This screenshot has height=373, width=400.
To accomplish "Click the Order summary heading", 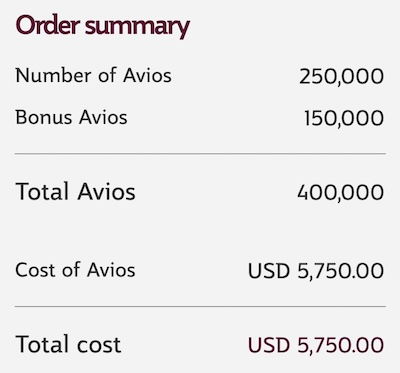I will (103, 27).
